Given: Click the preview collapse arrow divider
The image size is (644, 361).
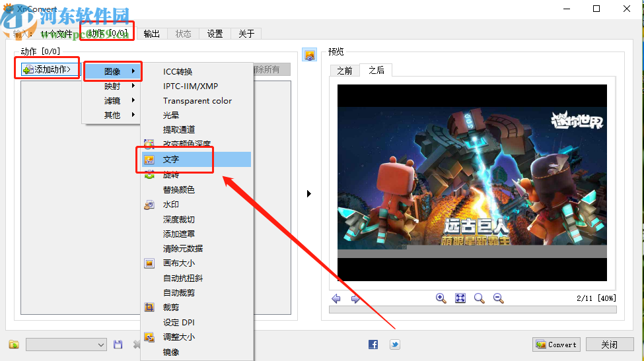Looking at the screenshot, I should (308, 193).
